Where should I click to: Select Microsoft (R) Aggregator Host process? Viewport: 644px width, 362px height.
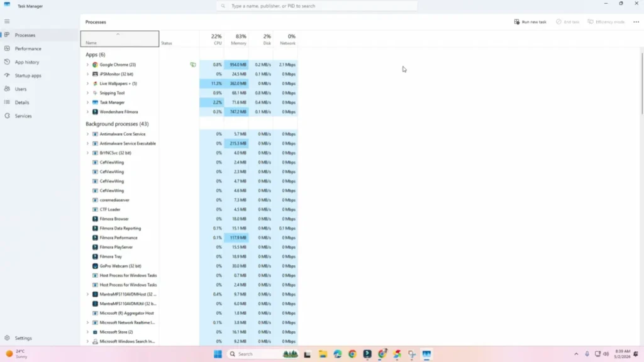tap(189, 313)
